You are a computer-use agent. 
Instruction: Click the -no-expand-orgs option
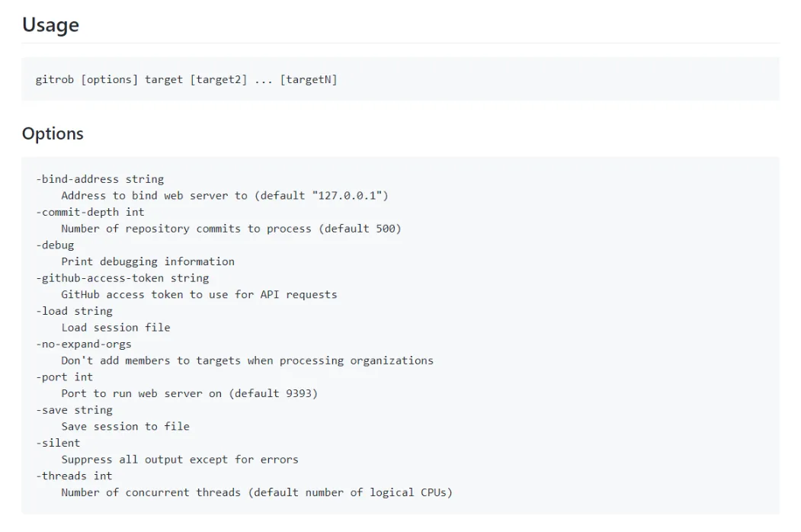(x=84, y=344)
